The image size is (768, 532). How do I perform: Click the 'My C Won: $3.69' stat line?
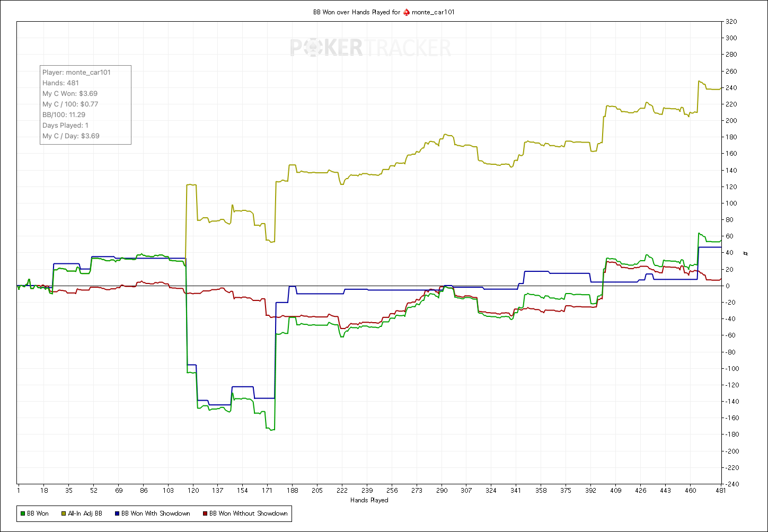coord(70,93)
